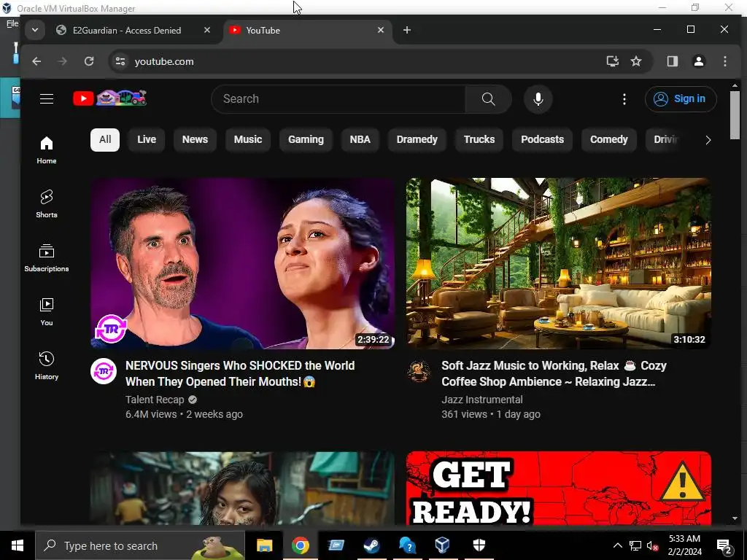Close the YouTube tab
Screen dimensions: 747x560
click(x=381, y=30)
